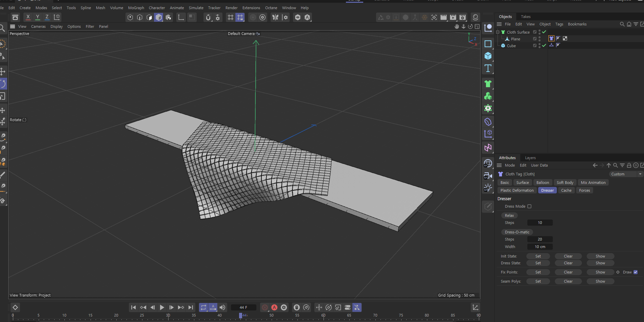Click the Cube primitive icon in side palette
Screen dimensions: 644x322
click(488, 56)
